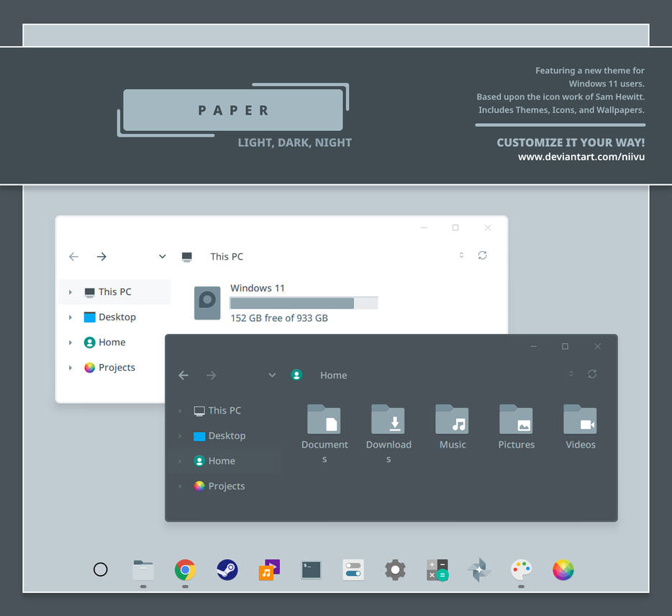Open Steam from the taskbar
This screenshot has height=616, width=672.
pyautogui.click(x=227, y=570)
